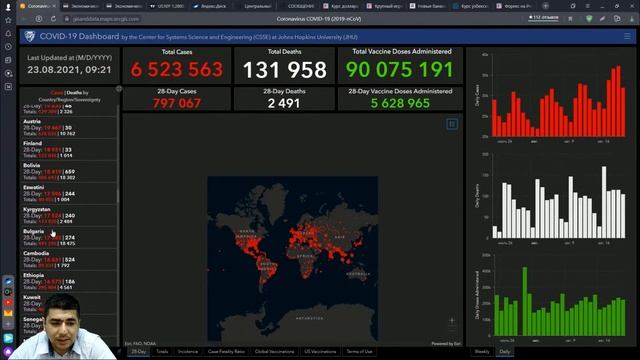Reload the page with refresh icon
This screenshot has width=640, height=360.
[x=53, y=19]
